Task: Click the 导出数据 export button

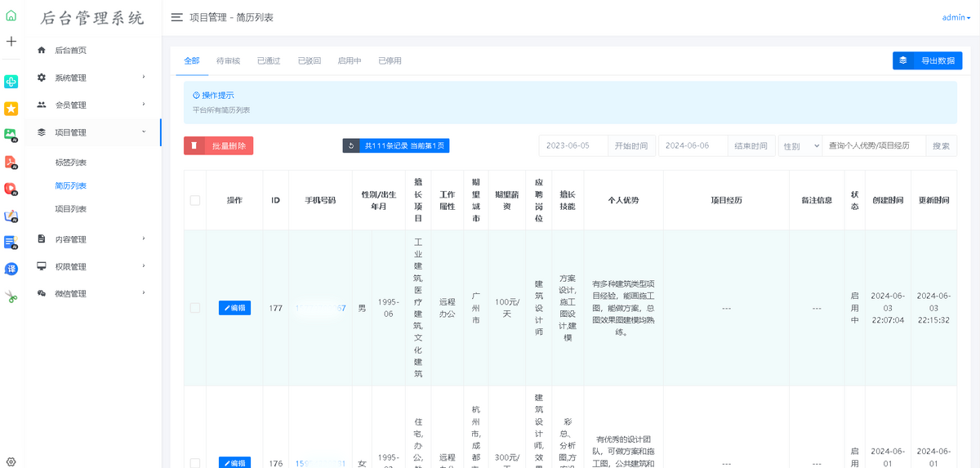Action: pos(927,60)
